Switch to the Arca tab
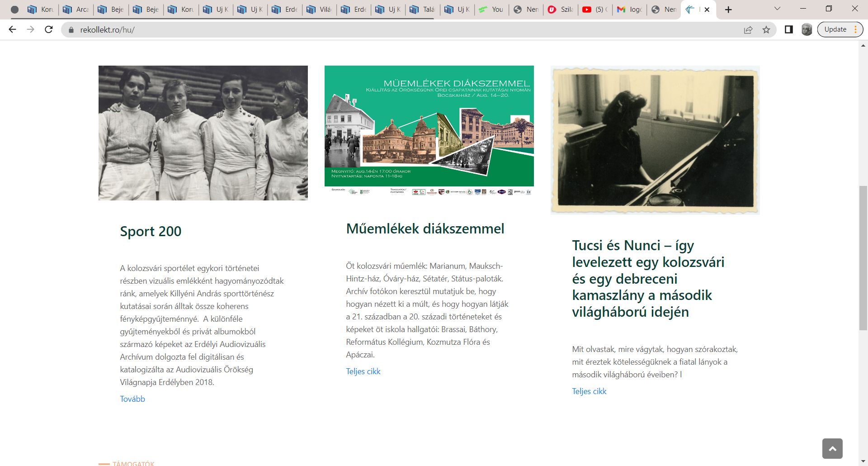The width and height of the screenshot is (868, 466). click(x=76, y=10)
